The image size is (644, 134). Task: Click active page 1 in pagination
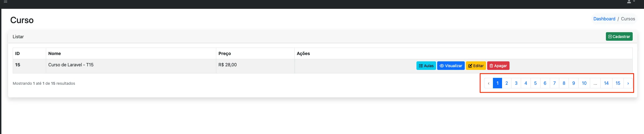(x=497, y=83)
